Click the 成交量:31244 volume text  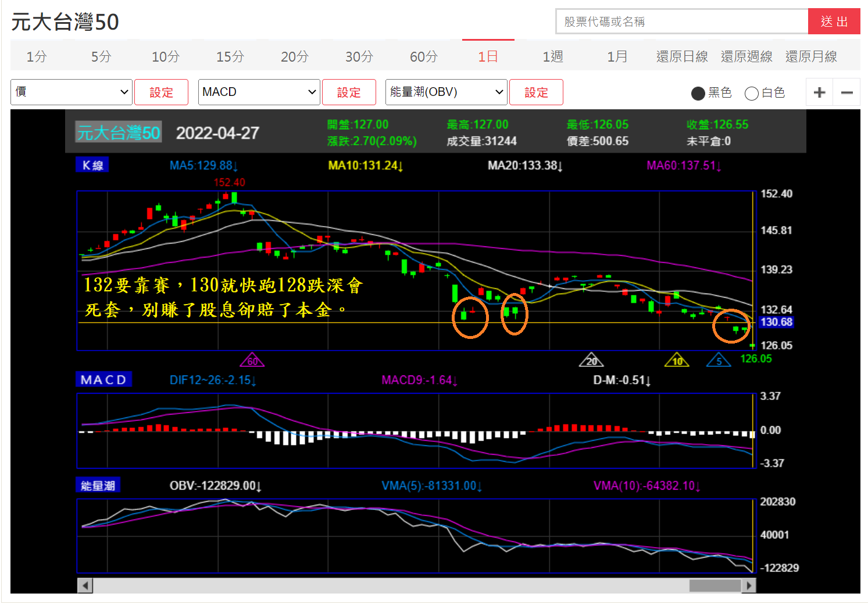[481, 141]
